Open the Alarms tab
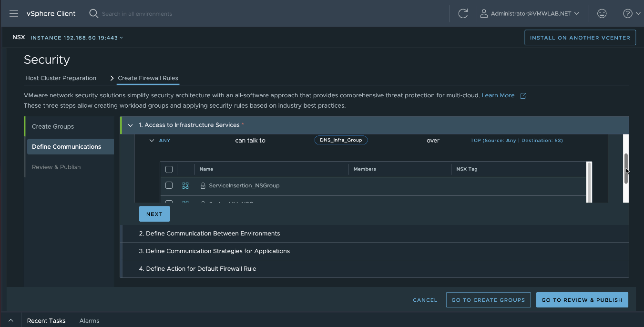This screenshot has height=327, width=644. [89, 320]
